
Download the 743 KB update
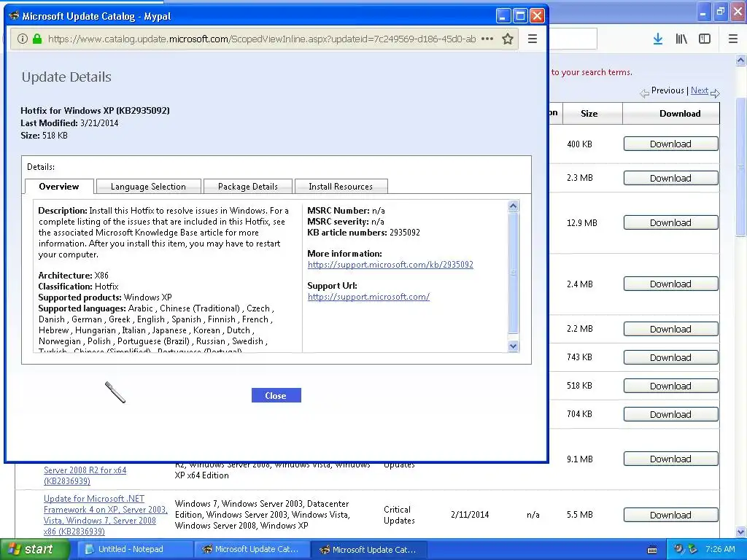[x=671, y=357]
